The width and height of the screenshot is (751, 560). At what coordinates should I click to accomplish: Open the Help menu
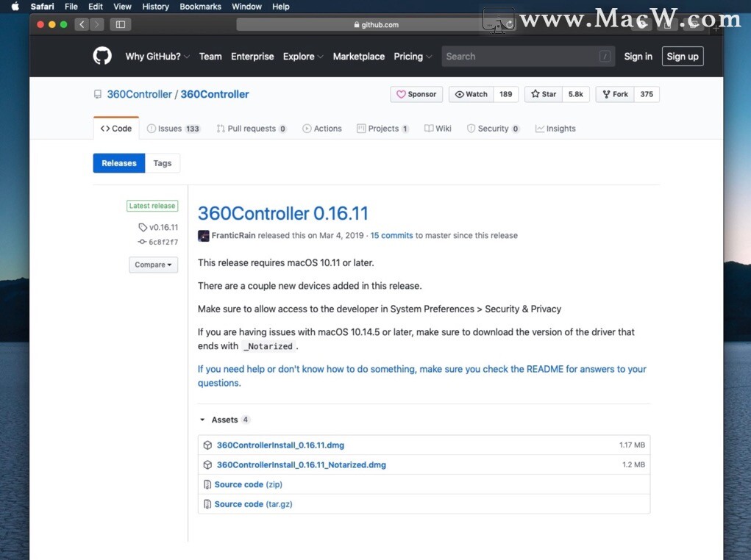click(x=281, y=6)
